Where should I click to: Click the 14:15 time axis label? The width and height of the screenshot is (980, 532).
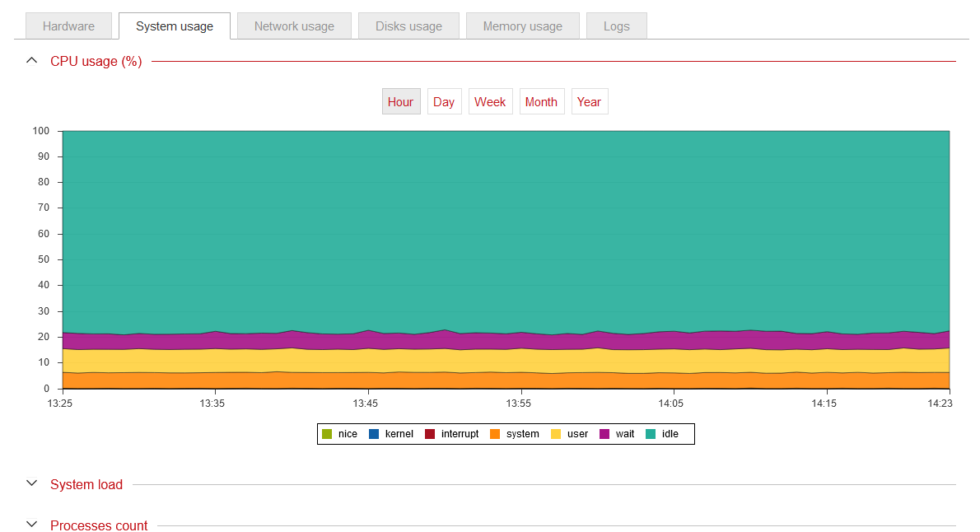[824, 404]
